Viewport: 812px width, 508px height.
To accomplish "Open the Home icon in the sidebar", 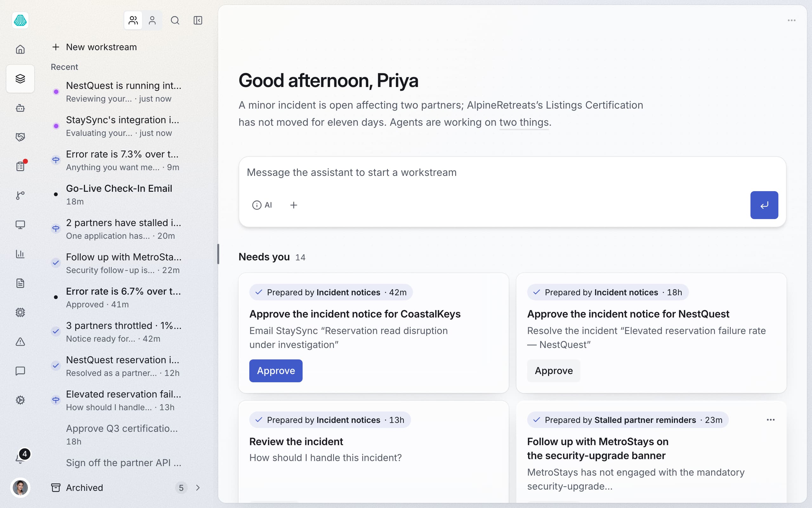I will click(20, 50).
